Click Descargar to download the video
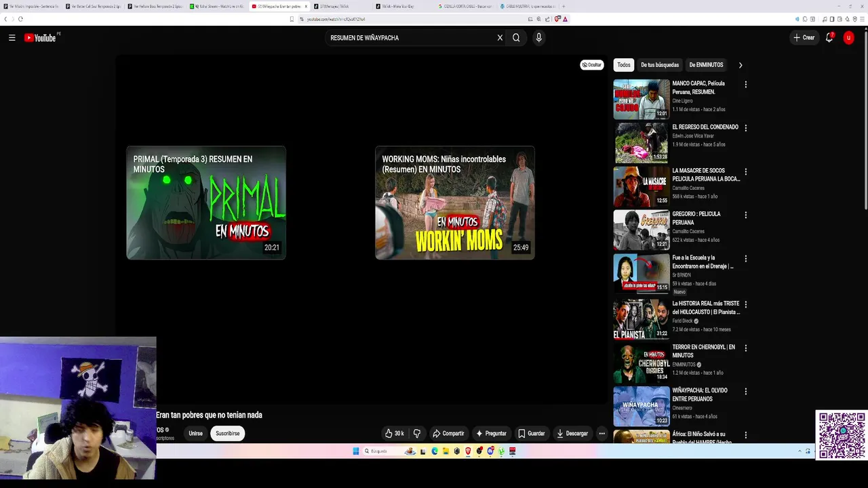Screen dimensions: 868x488 tap(572, 433)
